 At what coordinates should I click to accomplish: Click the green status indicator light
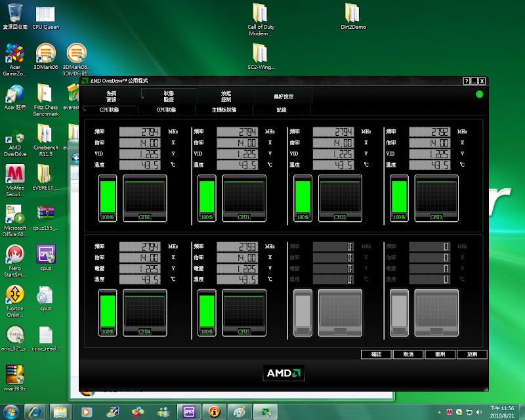coord(480,94)
